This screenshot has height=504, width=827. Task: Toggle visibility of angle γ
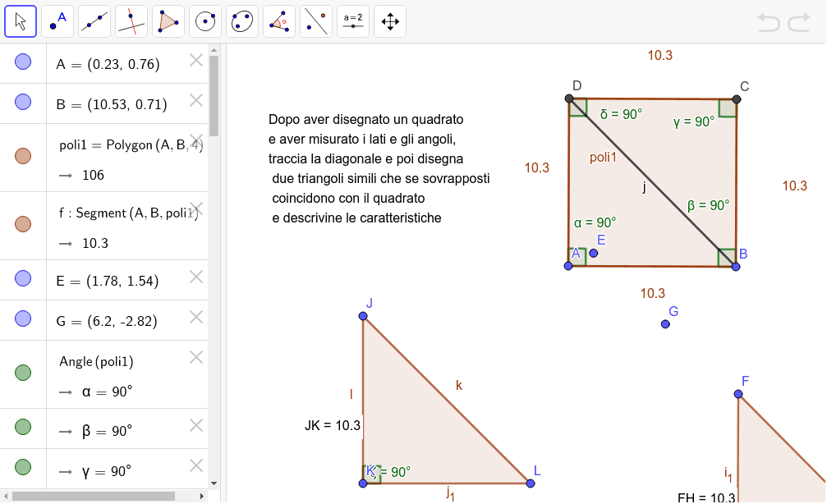pos(23,466)
